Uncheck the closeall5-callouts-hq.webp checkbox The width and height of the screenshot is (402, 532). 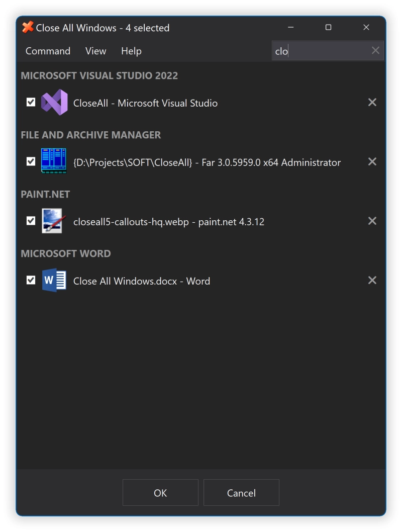point(31,221)
